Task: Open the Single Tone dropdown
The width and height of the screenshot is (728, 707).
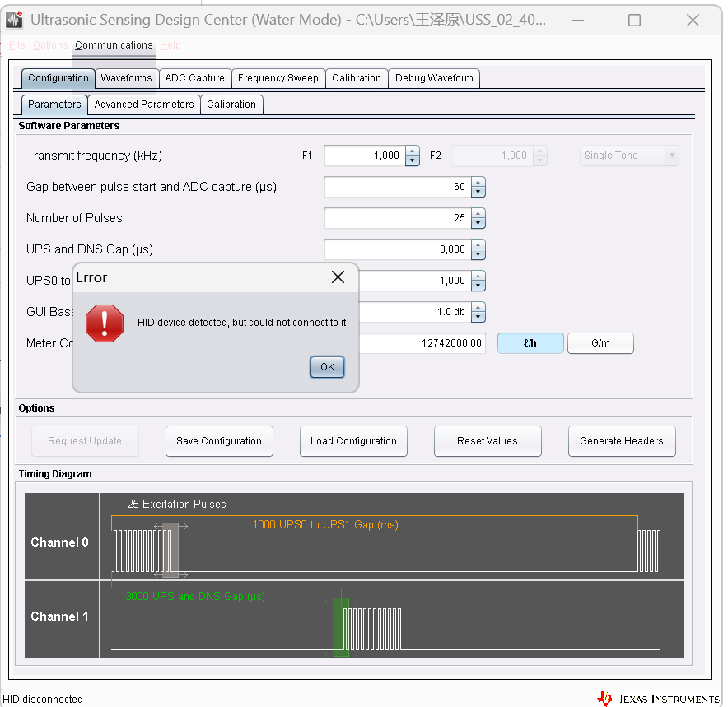Action: click(x=629, y=156)
